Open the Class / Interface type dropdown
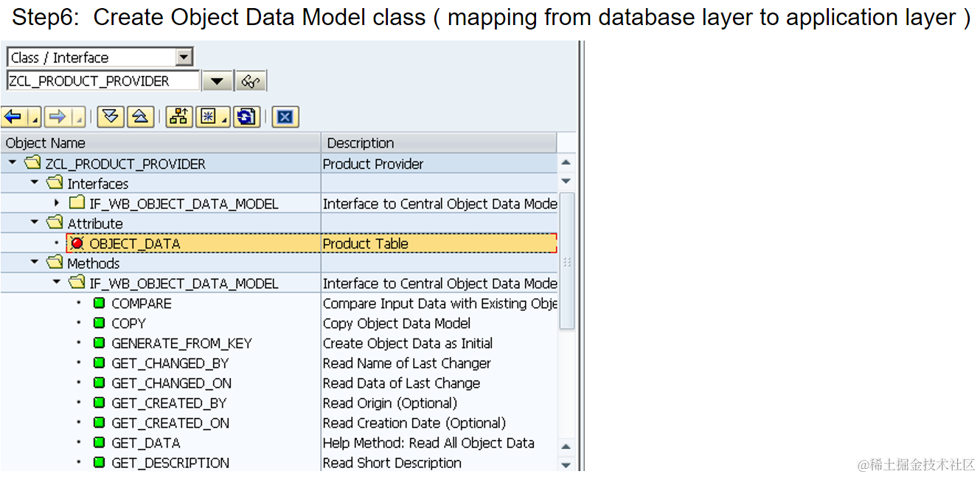 (x=184, y=58)
